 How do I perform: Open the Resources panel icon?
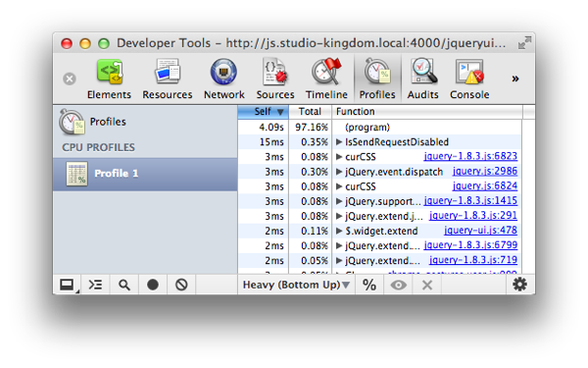168,72
